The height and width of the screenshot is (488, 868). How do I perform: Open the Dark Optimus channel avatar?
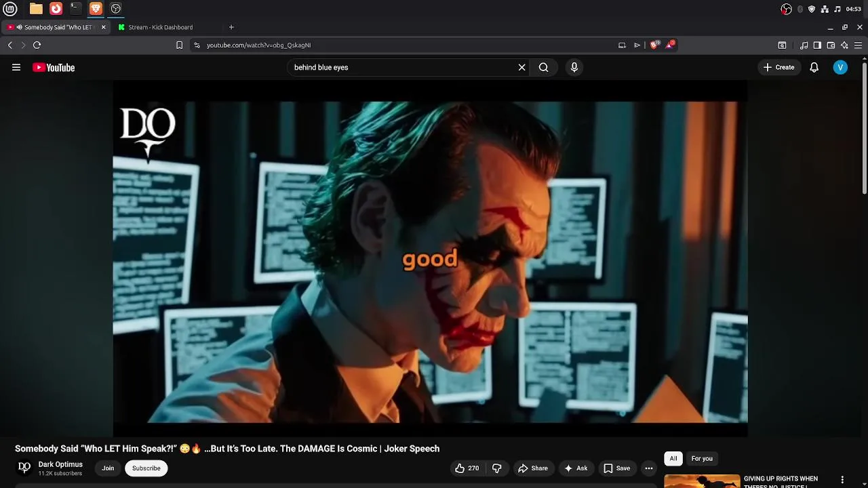[x=24, y=468]
